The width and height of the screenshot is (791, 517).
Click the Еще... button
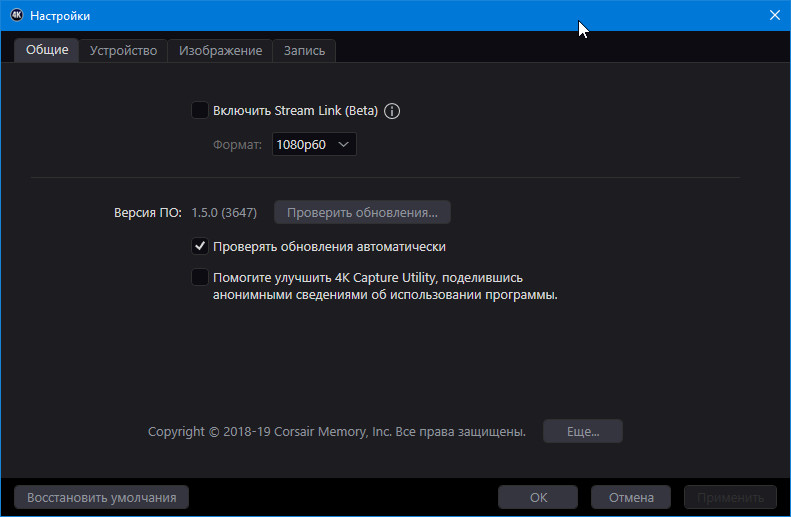(x=583, y=431)
